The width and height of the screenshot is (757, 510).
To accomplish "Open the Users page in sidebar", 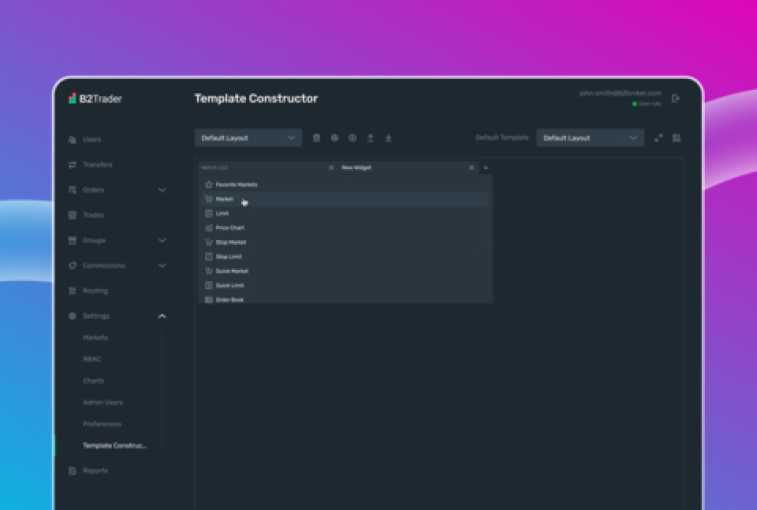I will pos(92,140).
